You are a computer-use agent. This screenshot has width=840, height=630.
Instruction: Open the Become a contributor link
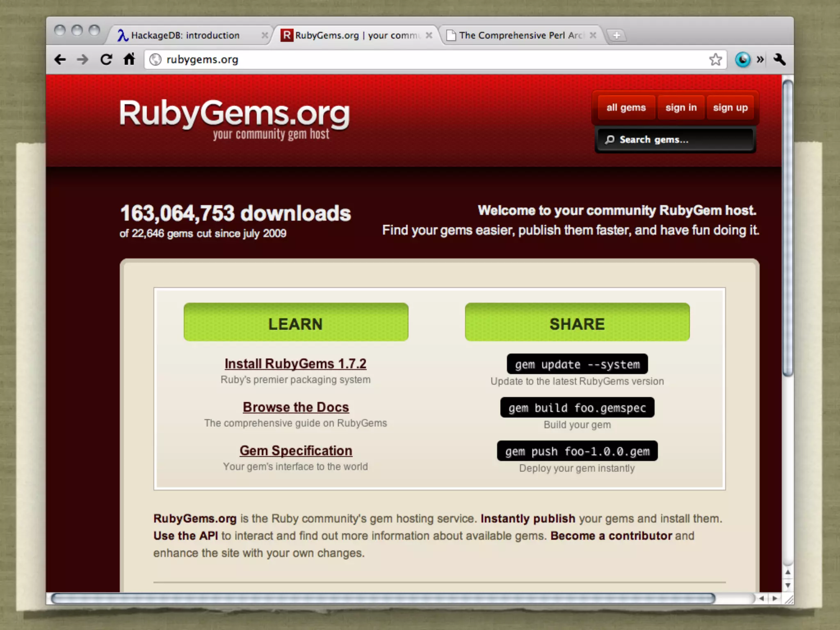(611, 536)
